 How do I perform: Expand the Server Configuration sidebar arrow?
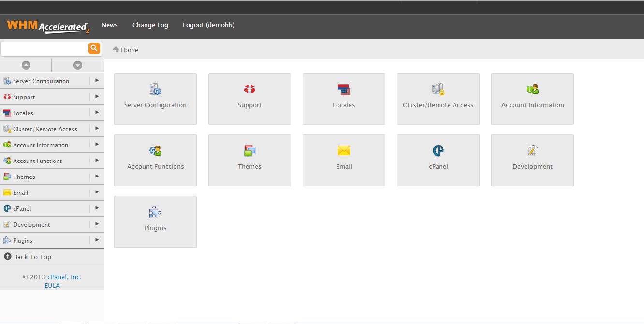(x=97, y=81)
